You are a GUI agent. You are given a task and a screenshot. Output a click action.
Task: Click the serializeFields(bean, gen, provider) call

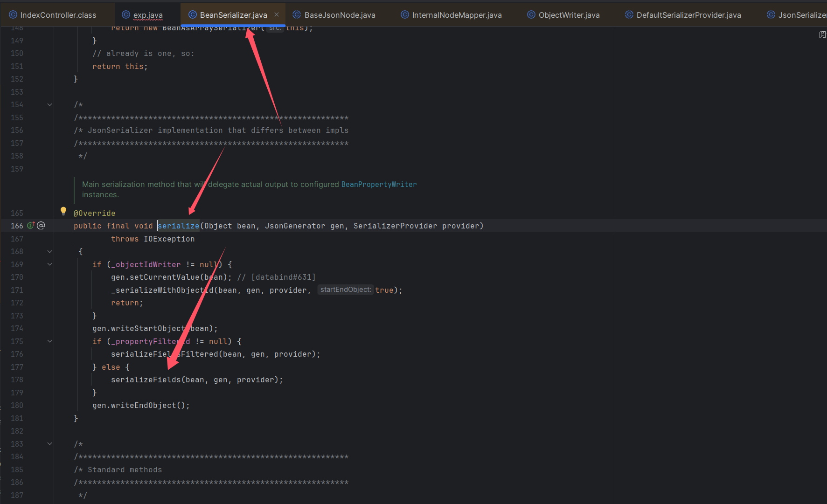tap(197, 380)
